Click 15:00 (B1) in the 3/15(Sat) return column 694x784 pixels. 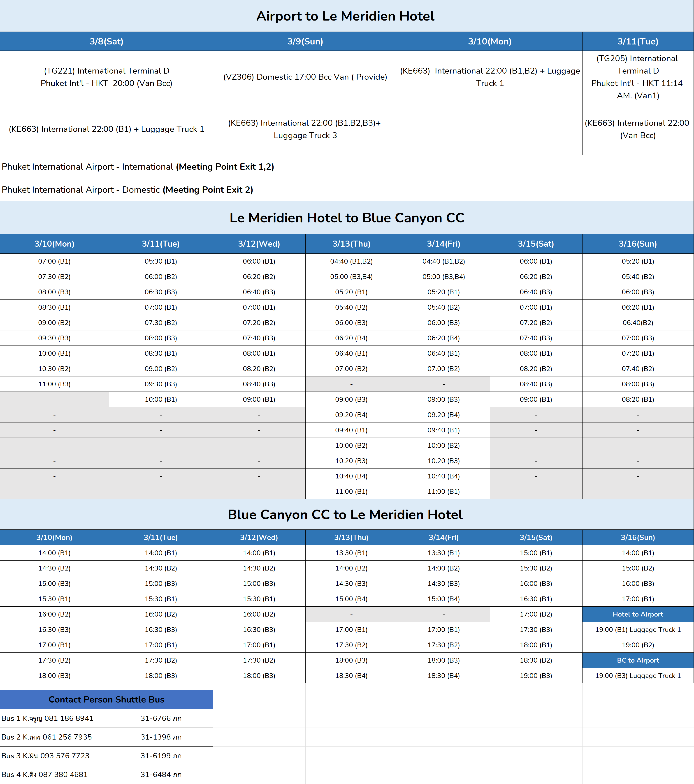click(x=536, y=553)
